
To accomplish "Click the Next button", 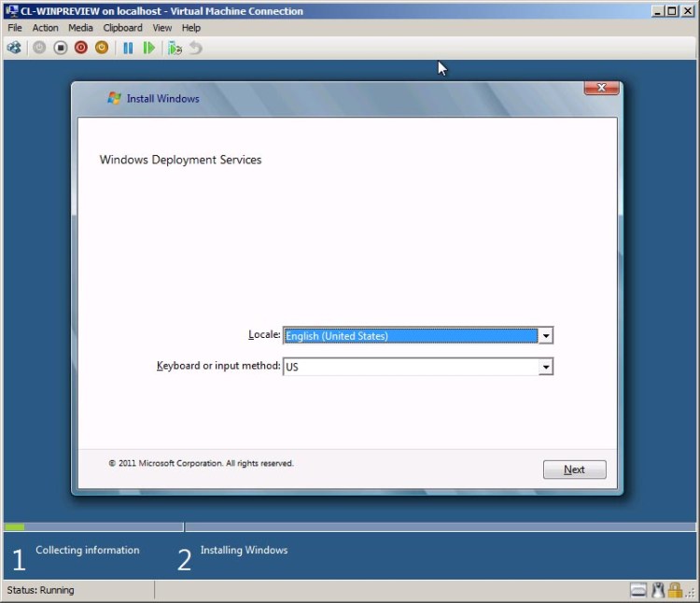I will click(x=574, y=470).
